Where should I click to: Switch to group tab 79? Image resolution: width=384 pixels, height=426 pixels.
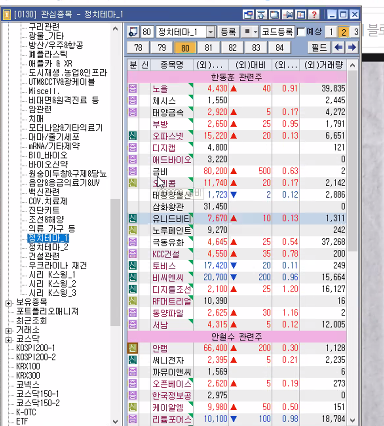click(162, 48)
